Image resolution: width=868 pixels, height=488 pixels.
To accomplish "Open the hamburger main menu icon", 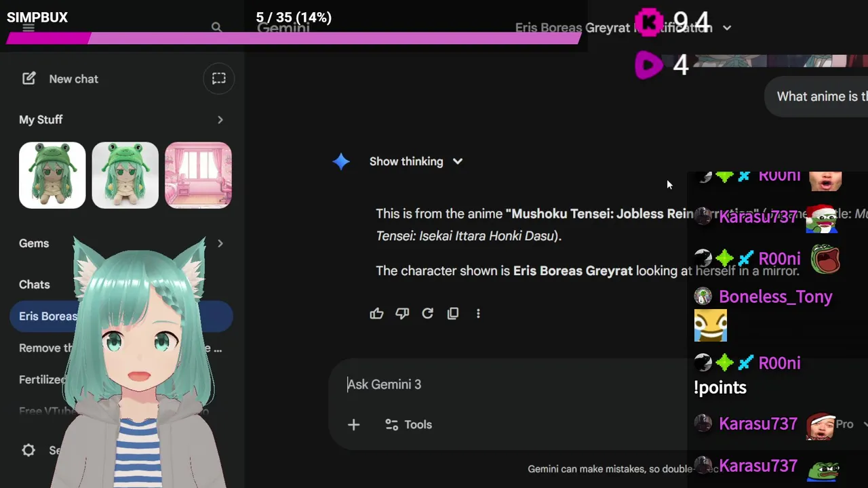I will (28, 28).
